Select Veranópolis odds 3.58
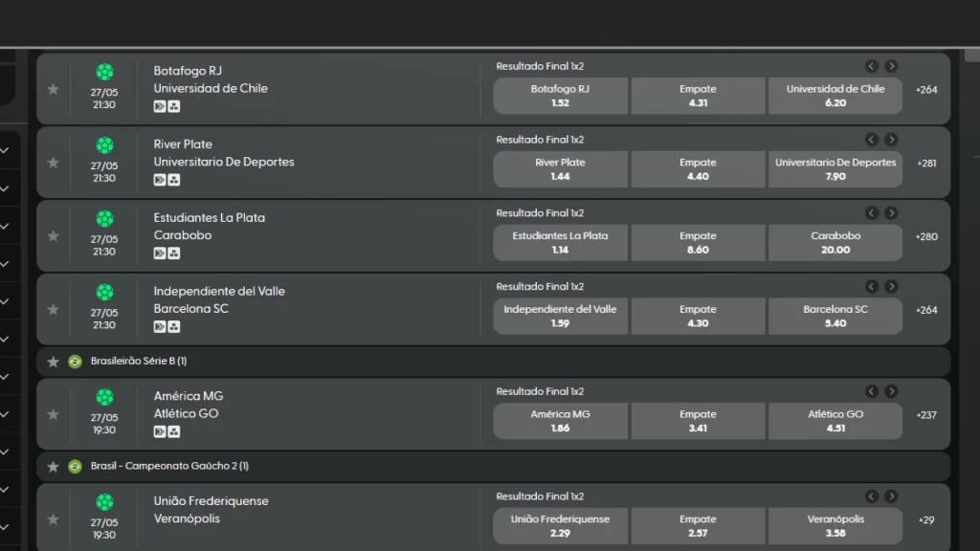This screenshot has height=551, width=980. tap(835, 526)
